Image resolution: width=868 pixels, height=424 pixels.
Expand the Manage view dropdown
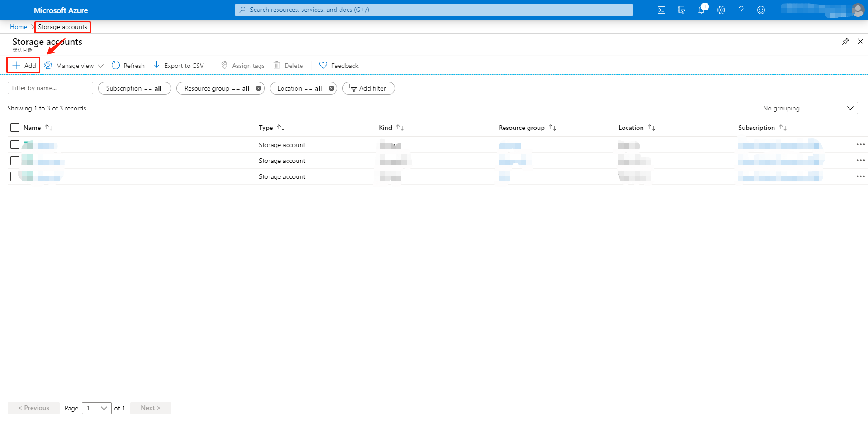(74, 66)
